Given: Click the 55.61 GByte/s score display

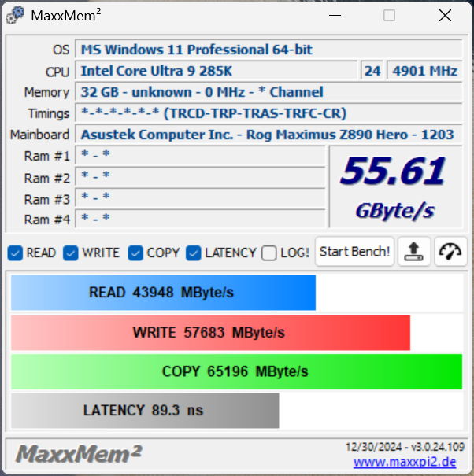Looking at the screenshot, I should coord(395,186).
